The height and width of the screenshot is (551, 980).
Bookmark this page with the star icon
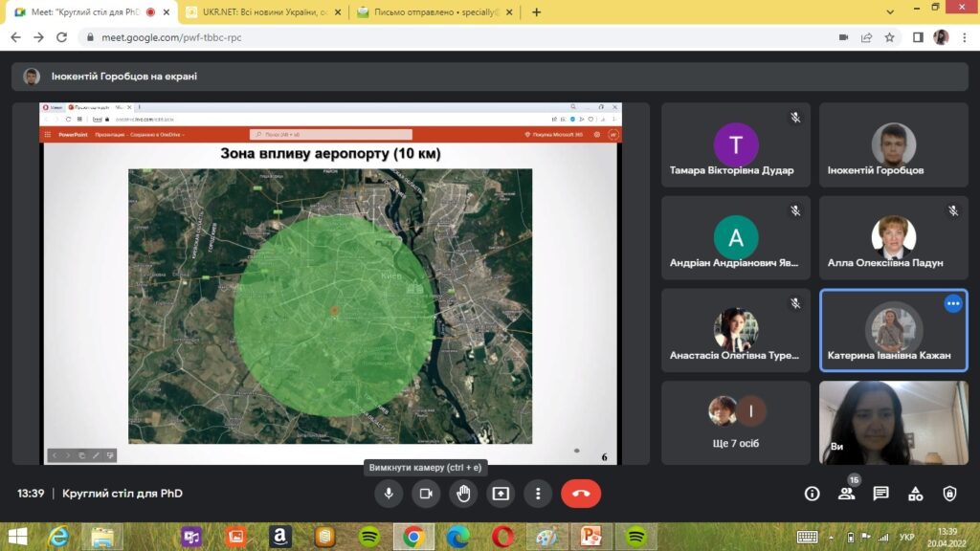pyautogui.click(x=889, y=37)
